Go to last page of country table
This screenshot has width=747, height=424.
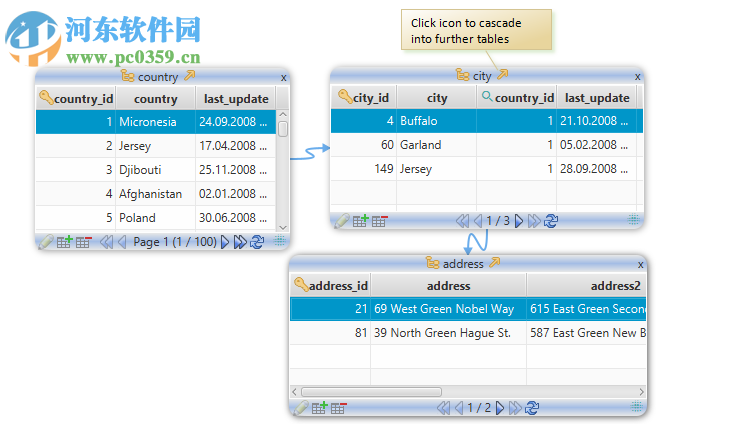tap(240, 242)
